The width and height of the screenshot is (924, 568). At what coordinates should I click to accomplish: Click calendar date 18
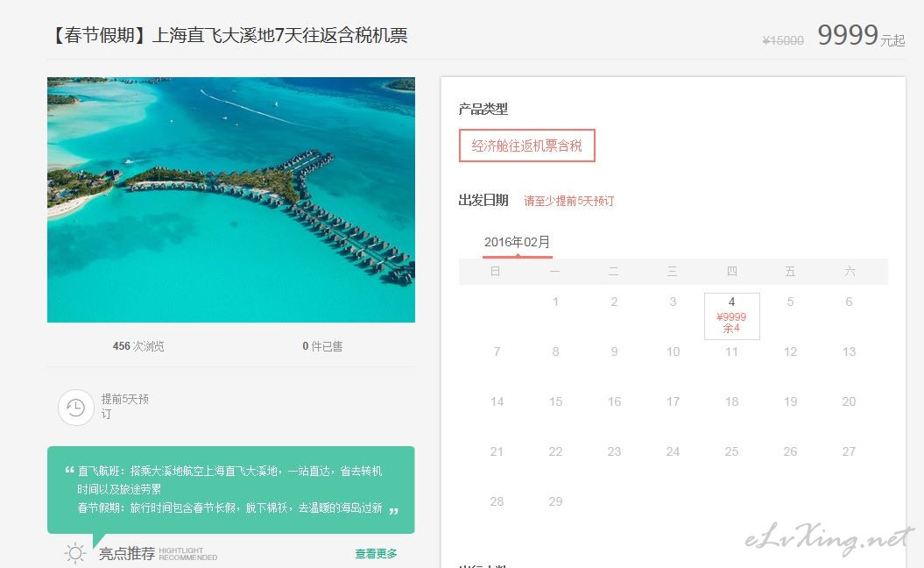click(x=731, y=401)
